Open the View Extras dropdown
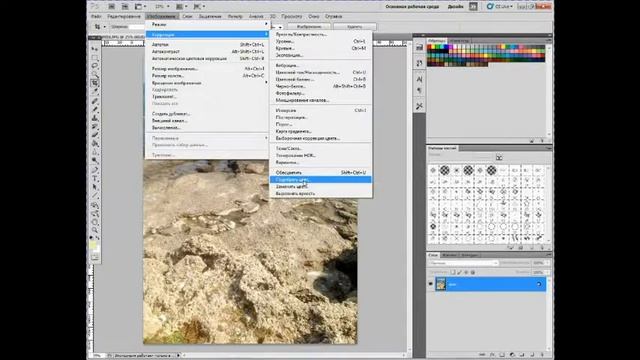 pos(141,7)
